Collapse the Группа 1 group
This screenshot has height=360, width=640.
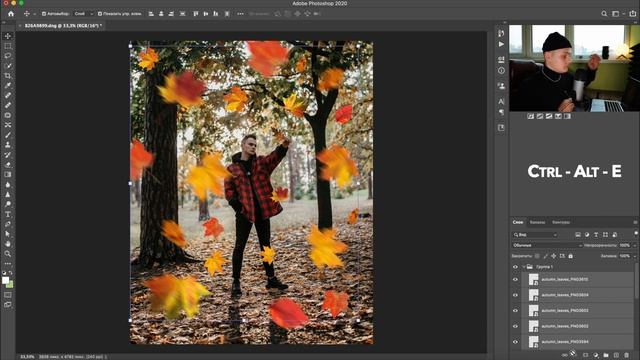click(x=524, y=267)
